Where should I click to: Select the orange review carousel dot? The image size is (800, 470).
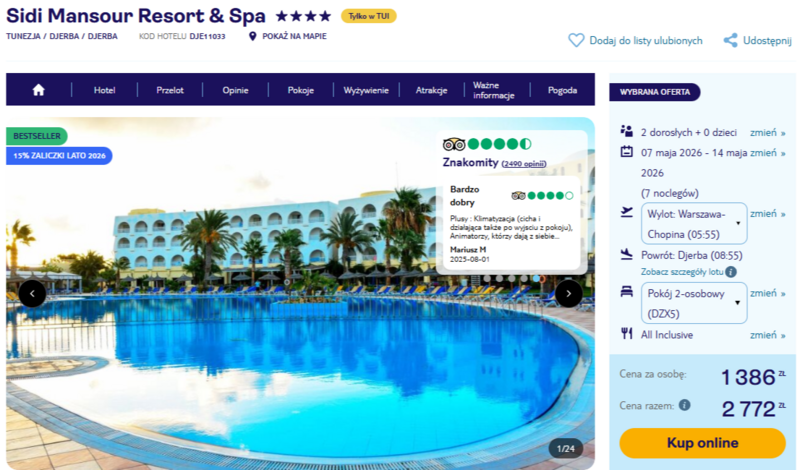(x=542, y=279)
